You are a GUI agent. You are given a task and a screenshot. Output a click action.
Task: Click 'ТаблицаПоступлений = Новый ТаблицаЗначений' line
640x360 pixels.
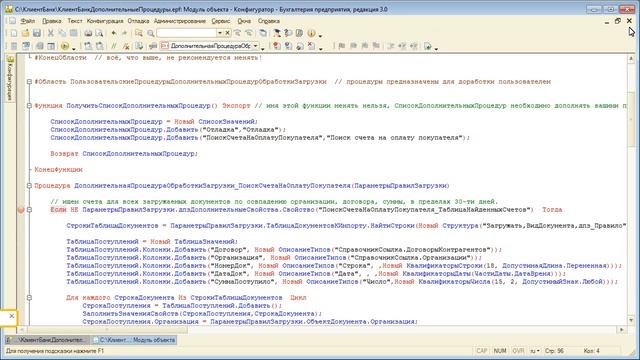click(x=151, y=242)
